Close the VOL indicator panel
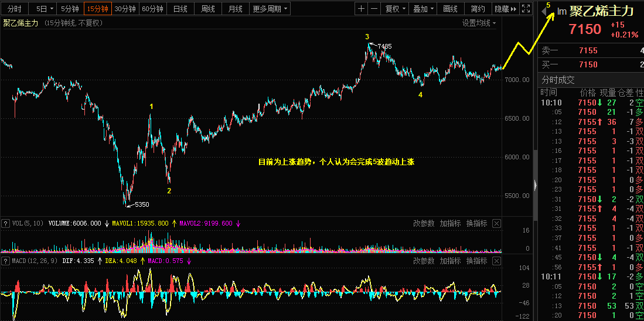 tap(496, 224)
